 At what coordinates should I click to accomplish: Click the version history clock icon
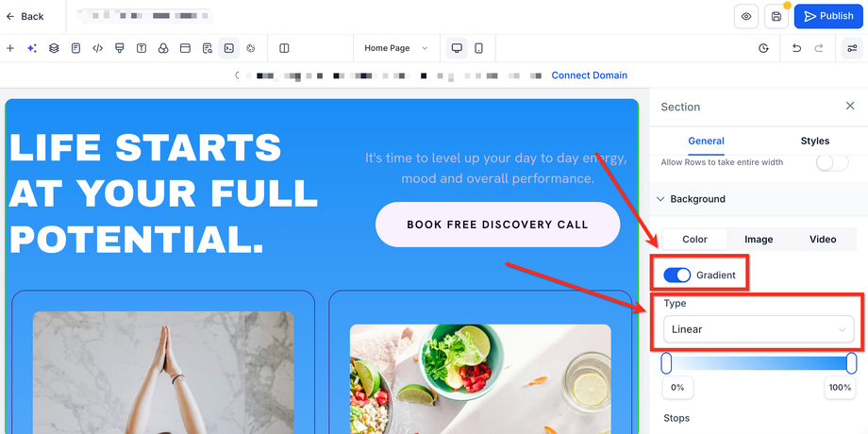pos(763,48)
